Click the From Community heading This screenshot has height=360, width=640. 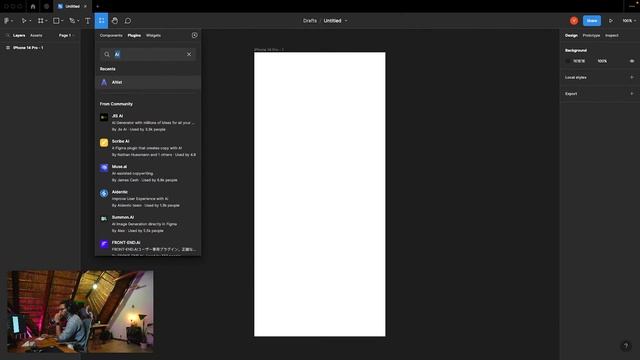coord(116,104)
